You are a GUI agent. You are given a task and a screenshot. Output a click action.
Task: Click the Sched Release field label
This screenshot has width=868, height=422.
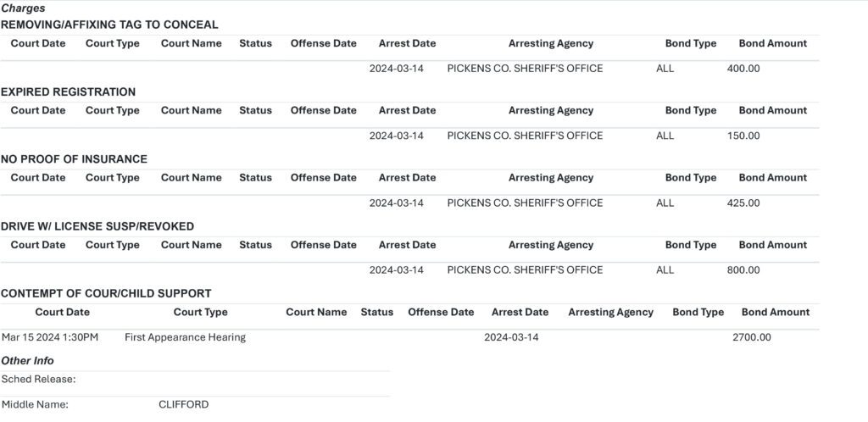39,380
